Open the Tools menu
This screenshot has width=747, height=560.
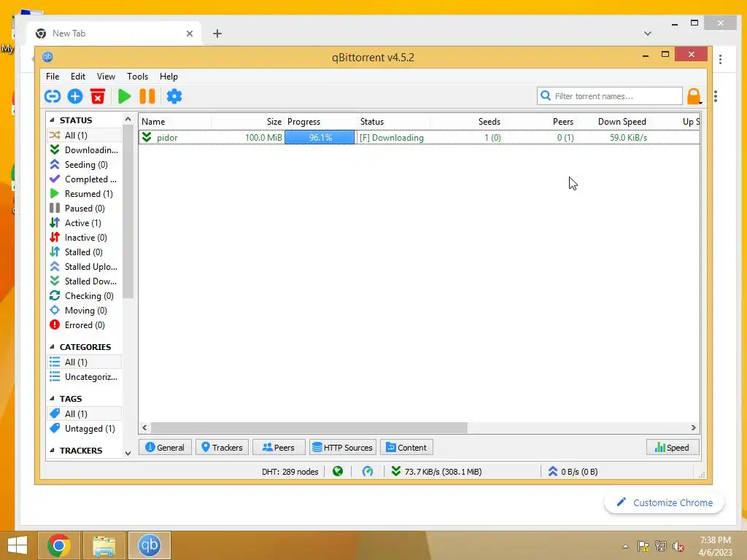[x=137, y=76]
